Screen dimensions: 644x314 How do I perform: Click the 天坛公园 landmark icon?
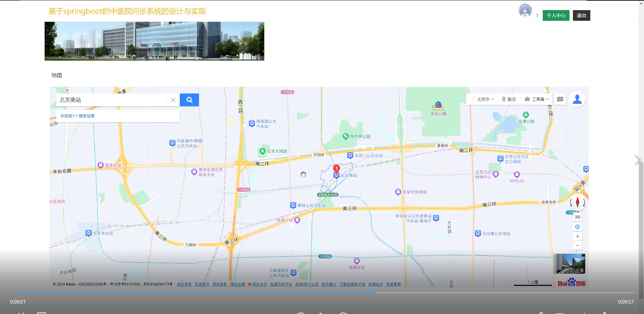438,106
